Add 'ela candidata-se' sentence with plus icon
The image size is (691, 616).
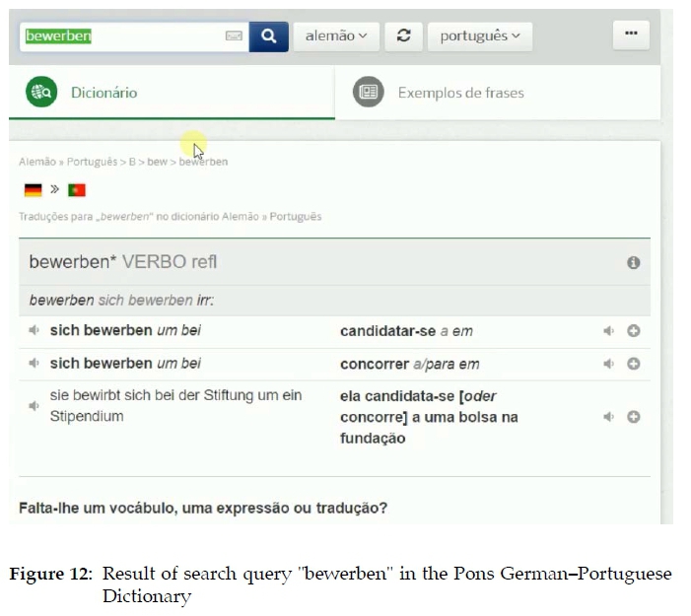(634, 417)
